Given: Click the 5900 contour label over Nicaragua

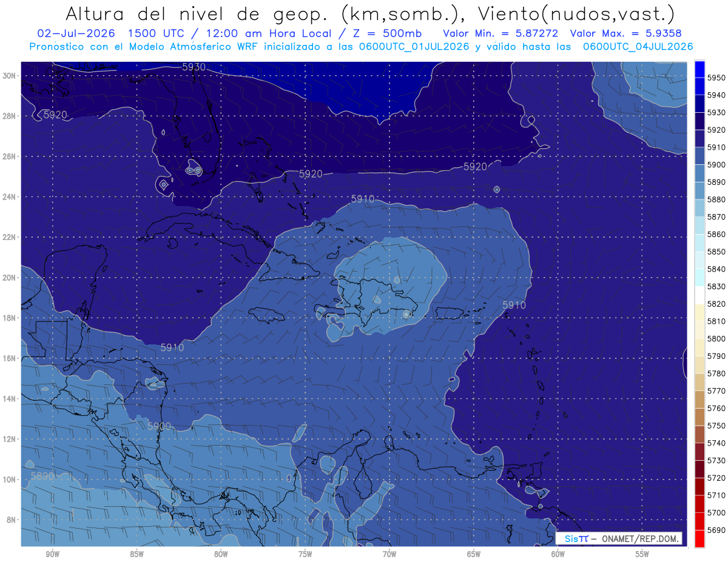Looking at the screenshot, I should coord(159,426).
